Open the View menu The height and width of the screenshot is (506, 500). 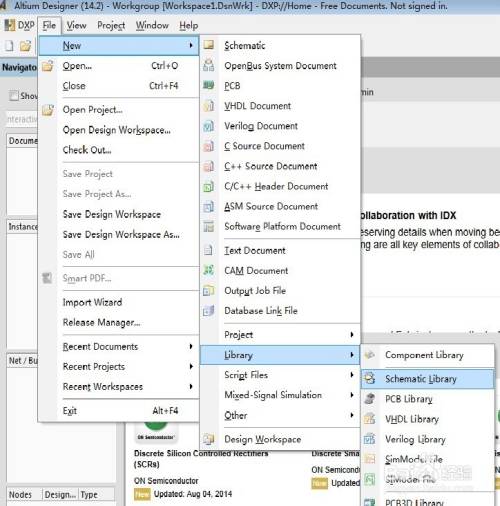pos(76,25)
